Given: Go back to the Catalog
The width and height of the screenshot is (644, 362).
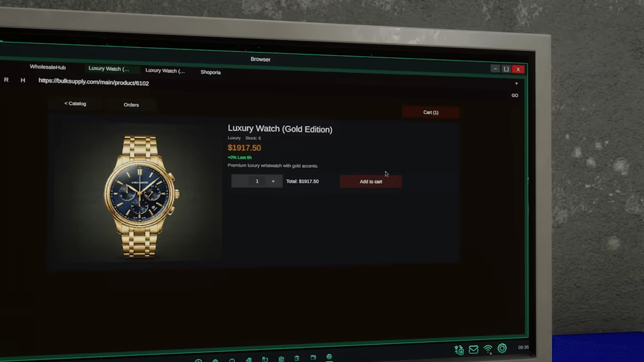Looking at the screenshot, I should tap(75, 103).
